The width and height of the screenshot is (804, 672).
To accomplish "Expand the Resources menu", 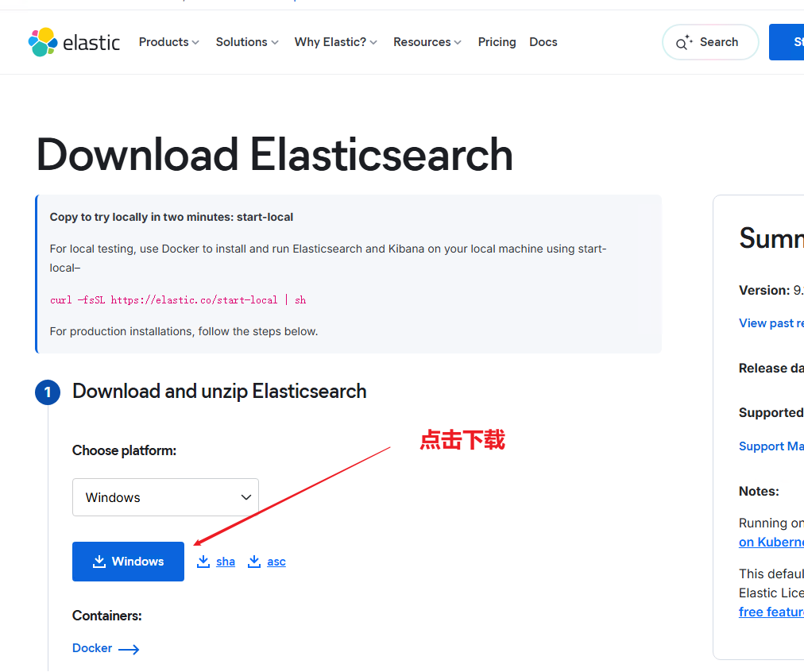I will click(x=427, y=42).
